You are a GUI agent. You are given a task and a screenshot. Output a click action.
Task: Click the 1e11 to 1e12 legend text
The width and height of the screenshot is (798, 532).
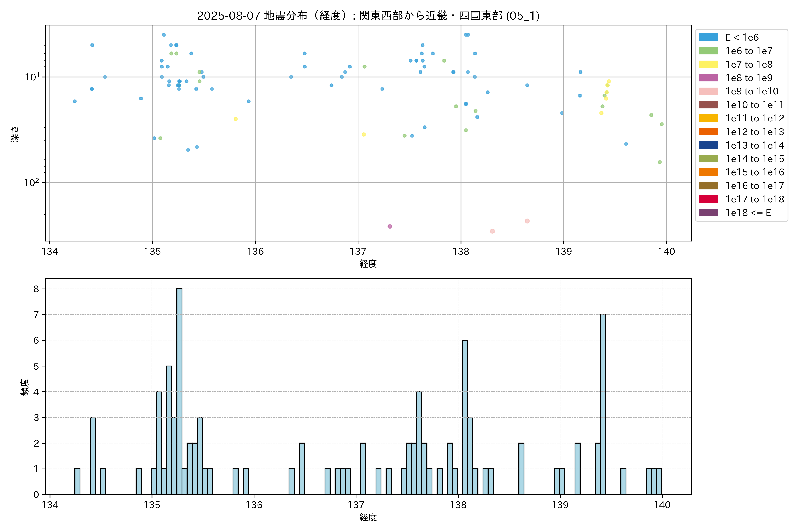[x=755, y=118]
